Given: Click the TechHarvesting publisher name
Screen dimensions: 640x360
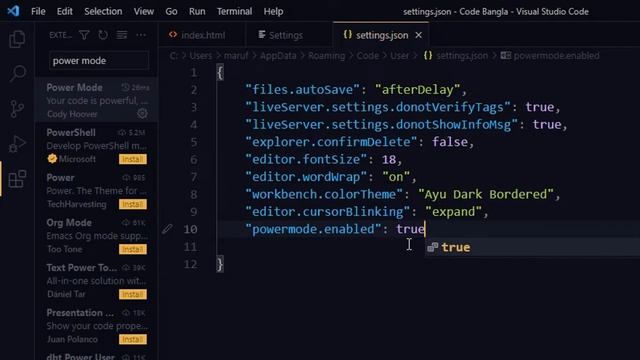Looking at the screenshot, I should point(76,204).
